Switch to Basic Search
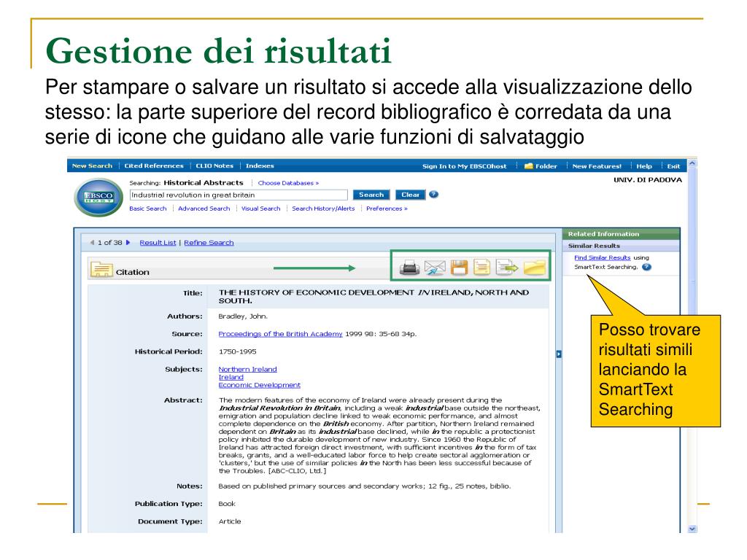 pyautogui.click(x=147, y=209)
